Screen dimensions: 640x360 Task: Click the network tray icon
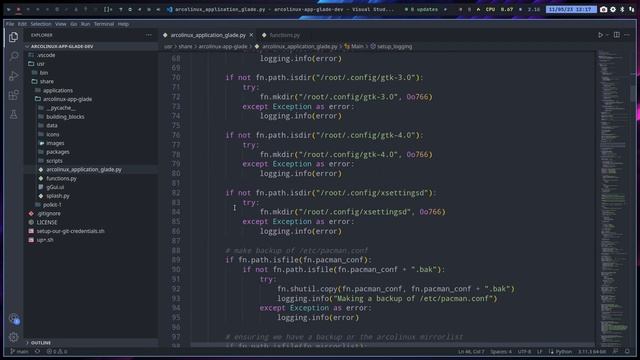tap(631, 9)
